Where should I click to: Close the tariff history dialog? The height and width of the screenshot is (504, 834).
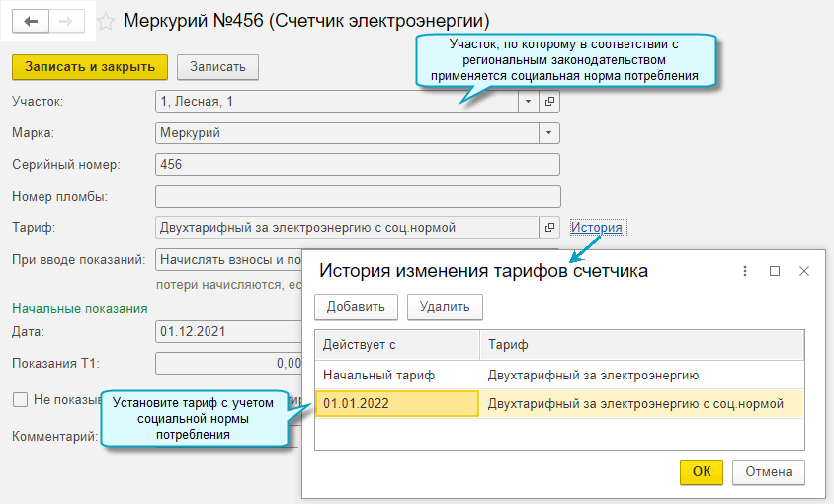coord(804,271)
